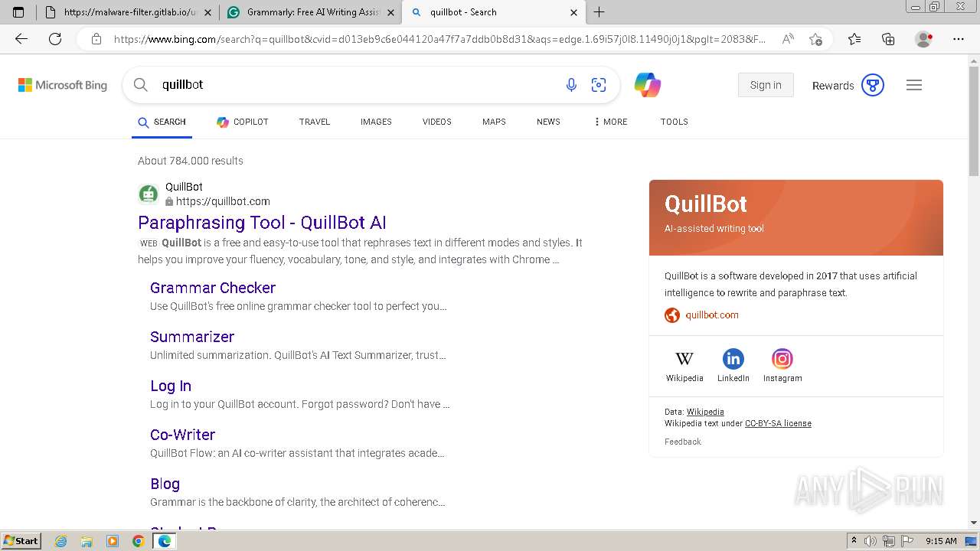Open the Copilot colorful icon
The width and height of the screenshot is (980, 551).
click(x=648, y=85)
